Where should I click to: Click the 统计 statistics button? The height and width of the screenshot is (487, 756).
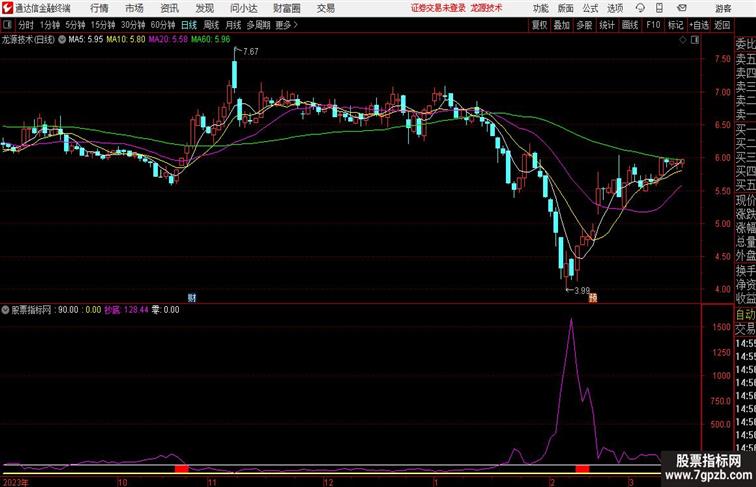(x=607, y=25)
